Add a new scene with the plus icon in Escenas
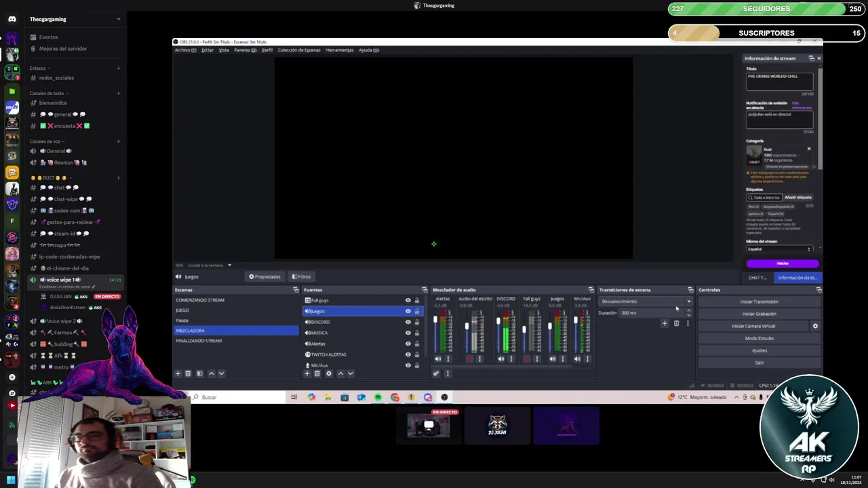This screenshot has width=868, height=488. pyautogui.click(x=178, y=373)
